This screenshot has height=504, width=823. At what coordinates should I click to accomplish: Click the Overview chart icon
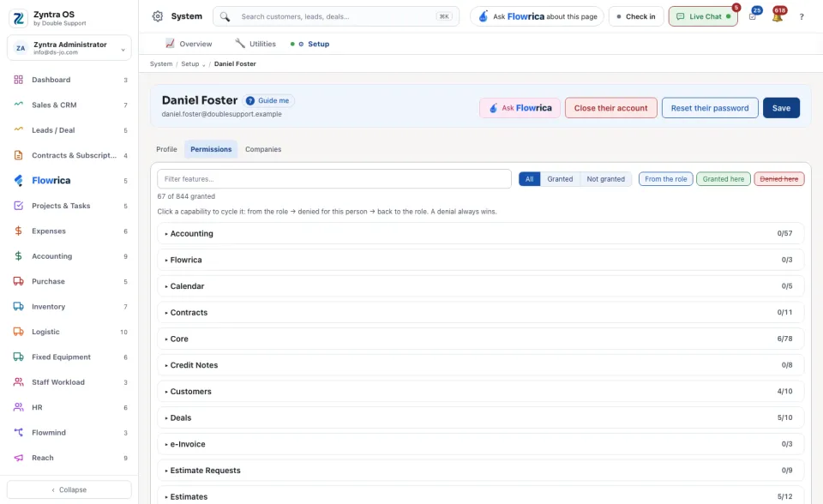click(170, 44)
